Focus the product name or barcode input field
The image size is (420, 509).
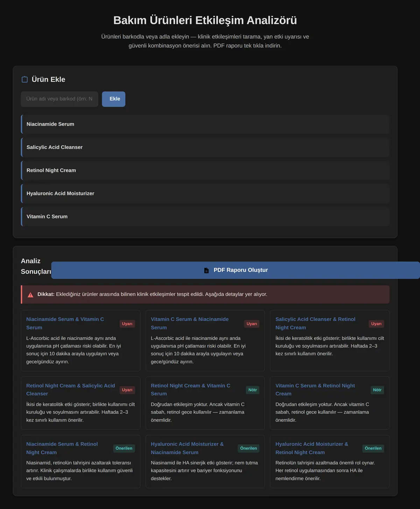(x=59, y=99)
